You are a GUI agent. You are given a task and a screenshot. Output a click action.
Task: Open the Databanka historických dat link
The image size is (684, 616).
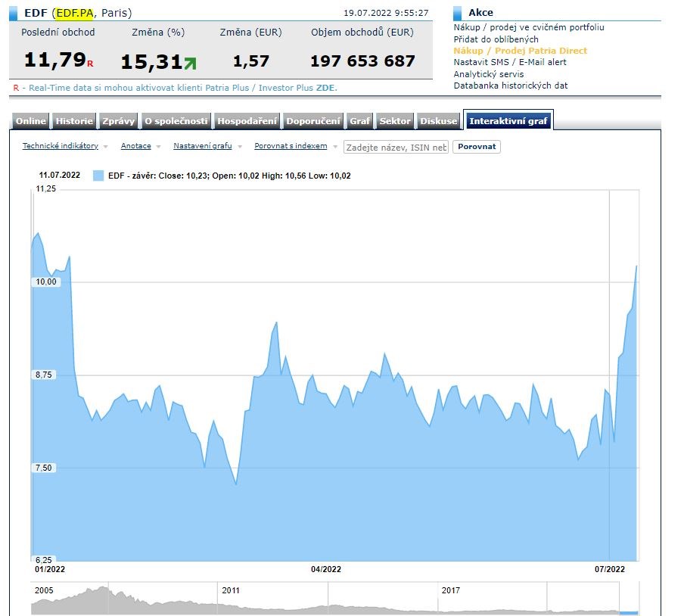pos(511,86)
